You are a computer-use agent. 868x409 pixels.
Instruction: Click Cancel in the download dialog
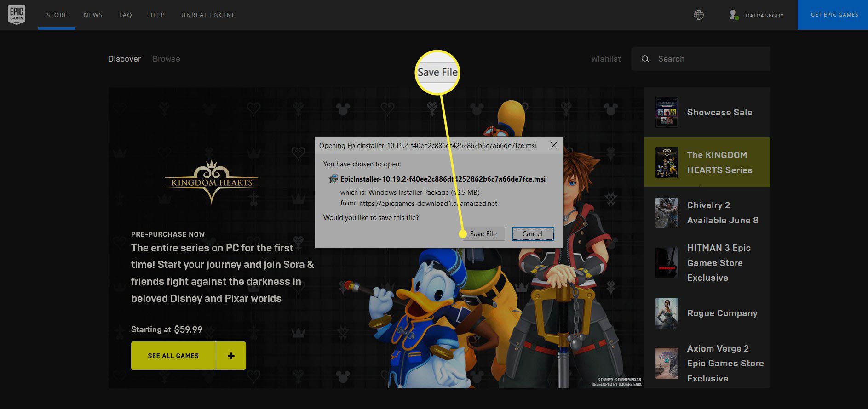(x=533, y=234)
